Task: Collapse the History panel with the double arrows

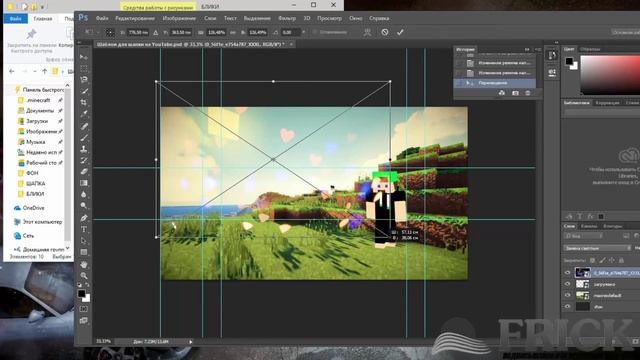Action: [527, 49]
